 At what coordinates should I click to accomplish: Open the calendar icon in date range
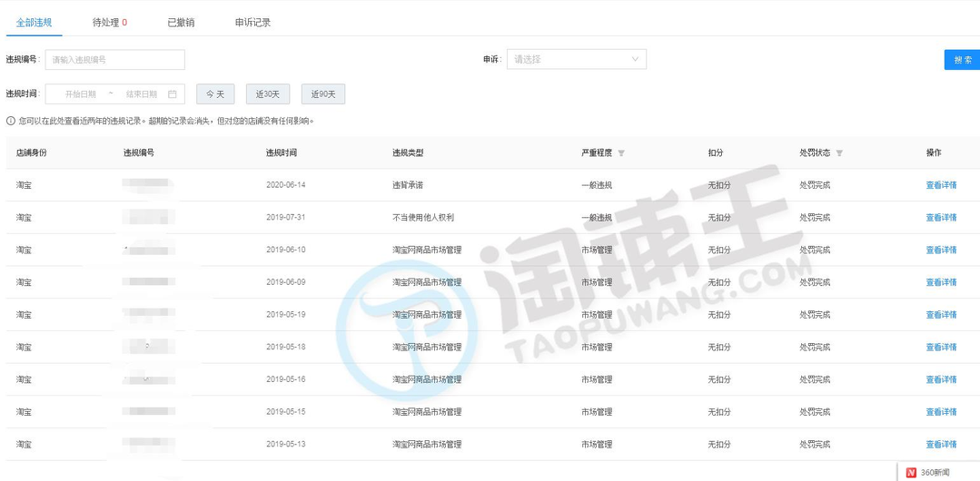[x=173, y=94]
